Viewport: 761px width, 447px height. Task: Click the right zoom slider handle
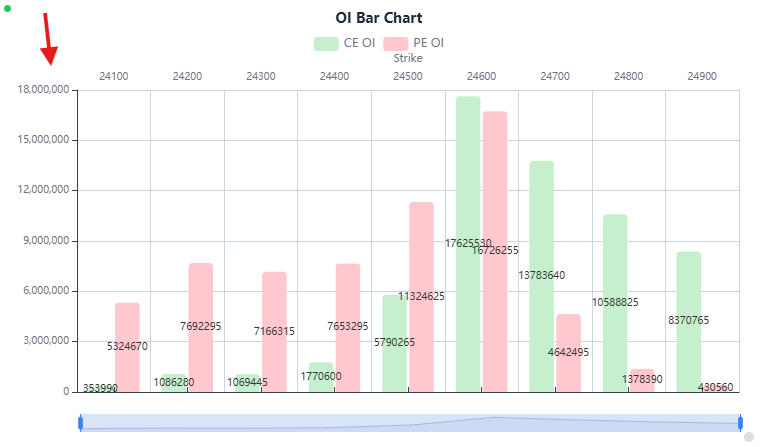click(741, 423)
